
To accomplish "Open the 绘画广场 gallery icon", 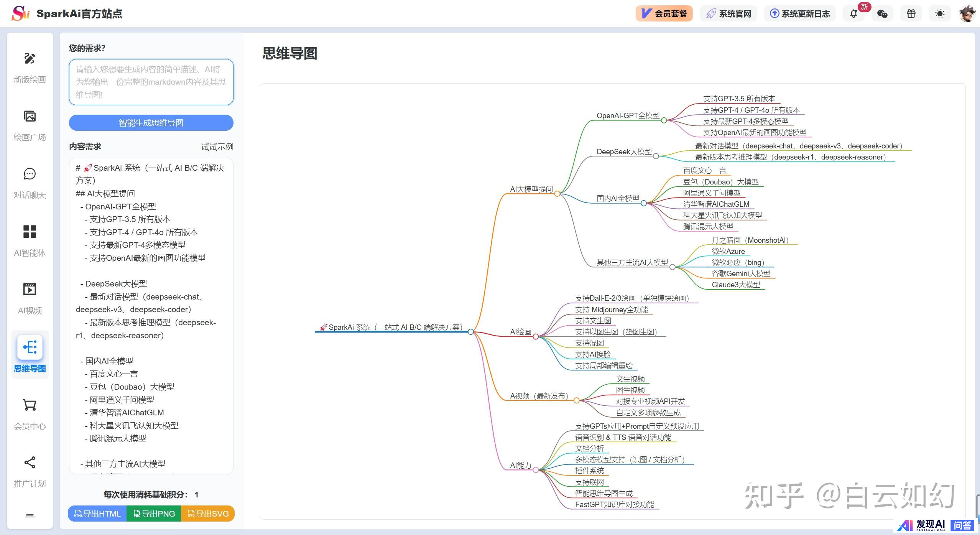I will coord(30,116).
